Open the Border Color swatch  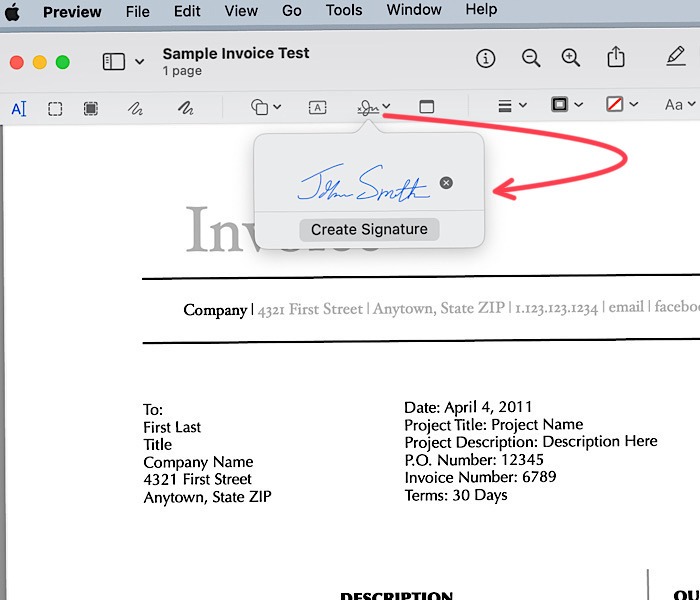(x=566, y=106)
